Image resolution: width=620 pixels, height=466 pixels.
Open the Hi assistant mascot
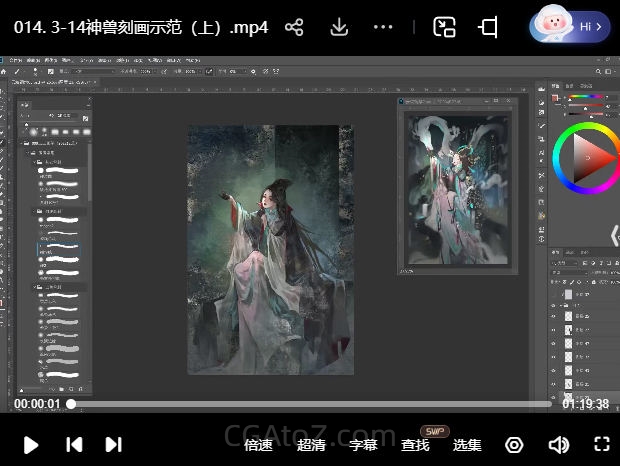pos(569,26)
